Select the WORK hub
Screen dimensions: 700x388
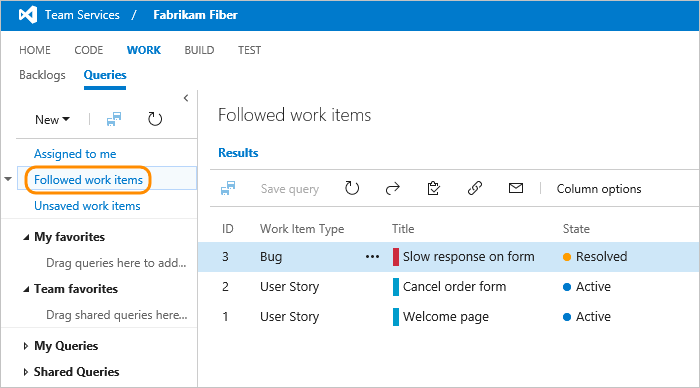pos(144,50)
